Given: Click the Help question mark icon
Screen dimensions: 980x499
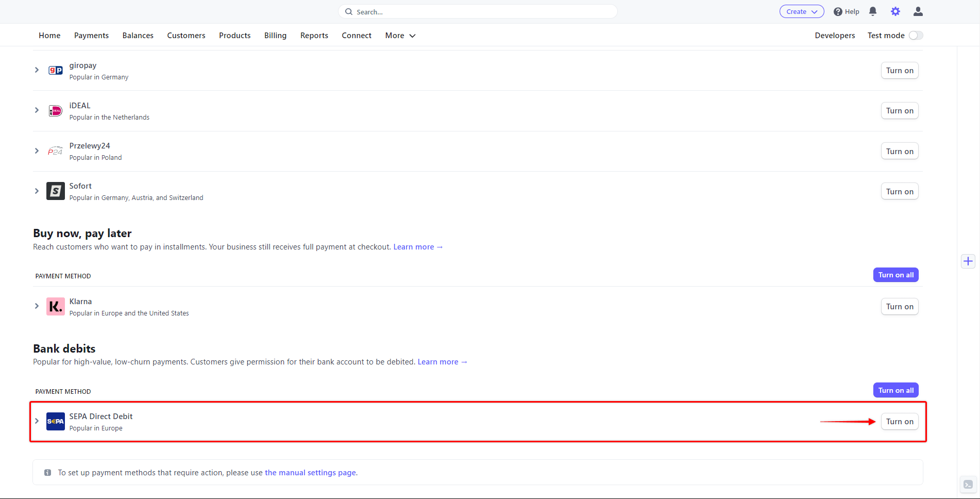Looking at the screenshot, I should pos(838,12).
